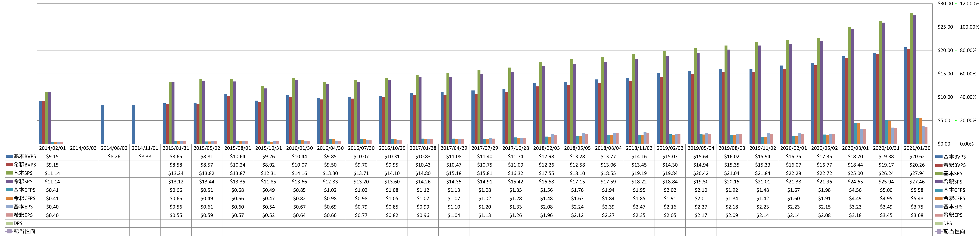Click the 基本BVPS row header in the data table
Image resolution: width=980 pixels, height=236 pixels.
click(21, 156)
